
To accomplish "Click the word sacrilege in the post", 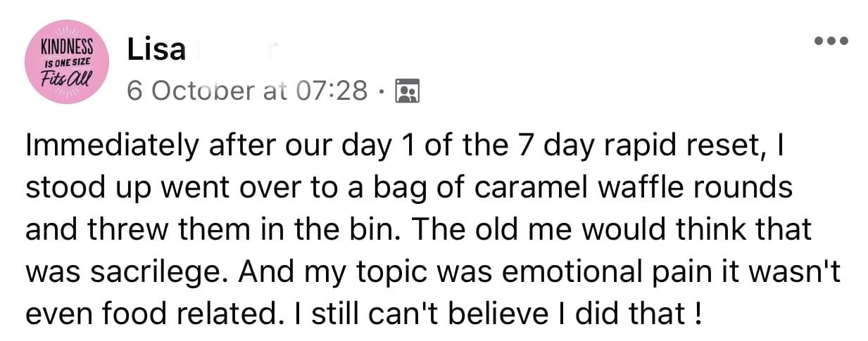I will [145, 269].
